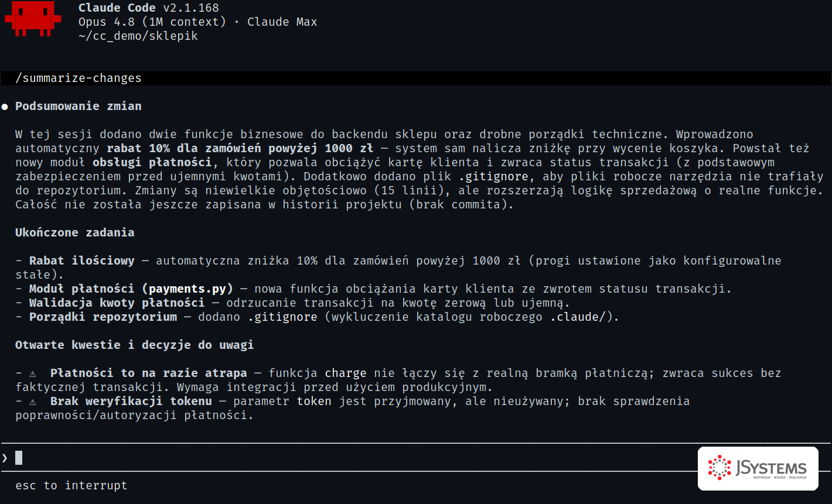The height and width of the screenshot is (504, 832).
Task: Click the "Claude Code v2.1.168" version text
Action: (x=149, y=8)
